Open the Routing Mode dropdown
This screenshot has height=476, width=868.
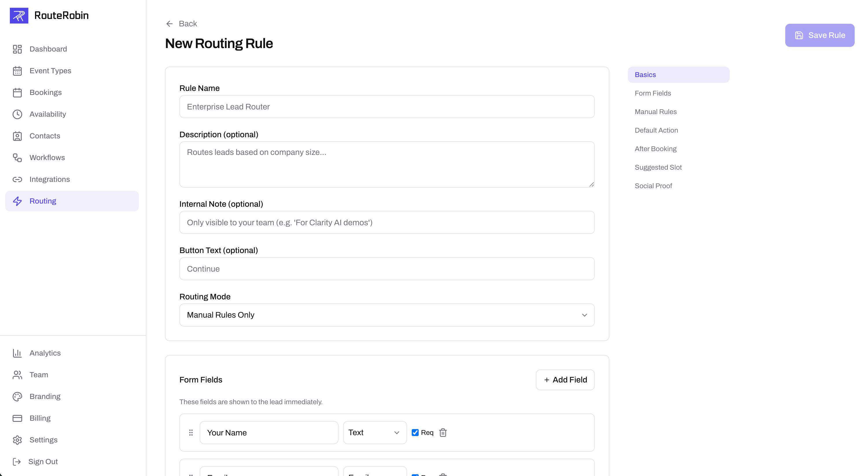pos(387,314)
